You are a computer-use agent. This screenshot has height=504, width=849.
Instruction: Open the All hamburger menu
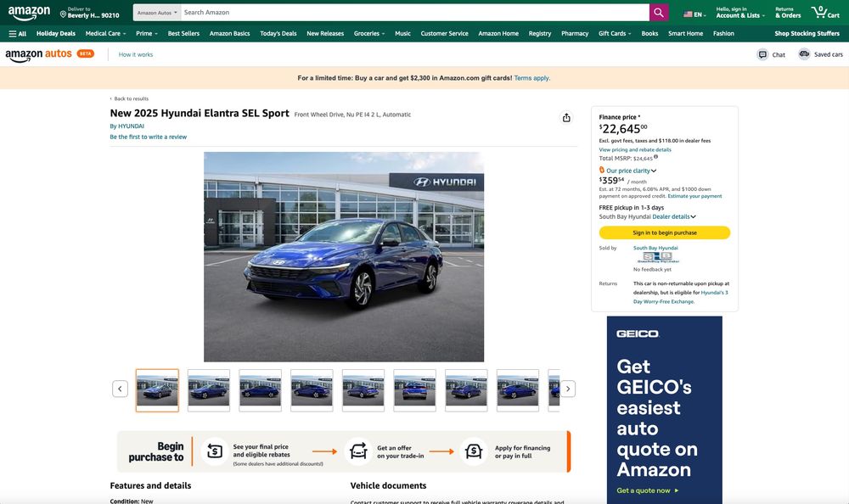[17, 34]
